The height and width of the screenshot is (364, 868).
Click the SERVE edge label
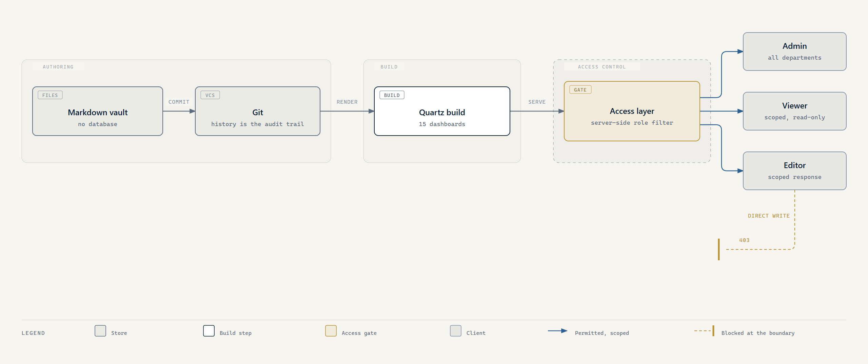[x=537, y=102]
